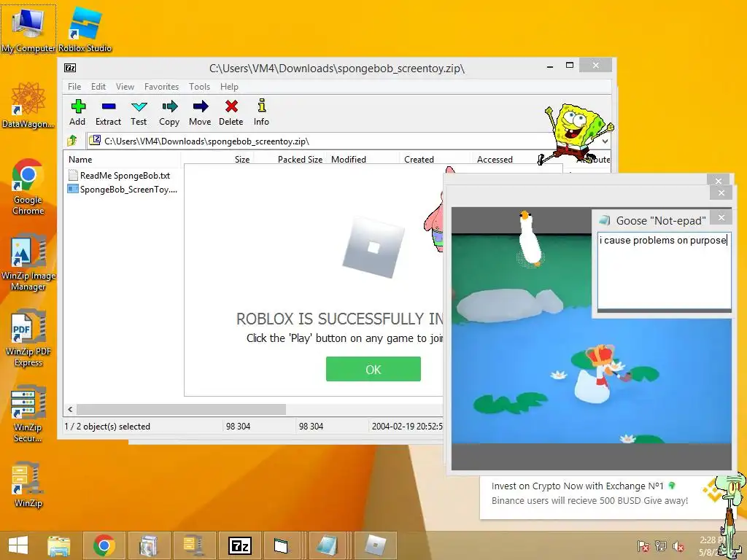
Task: Open the Help menu in 7-Zip
Action: [x=229, y=87]
